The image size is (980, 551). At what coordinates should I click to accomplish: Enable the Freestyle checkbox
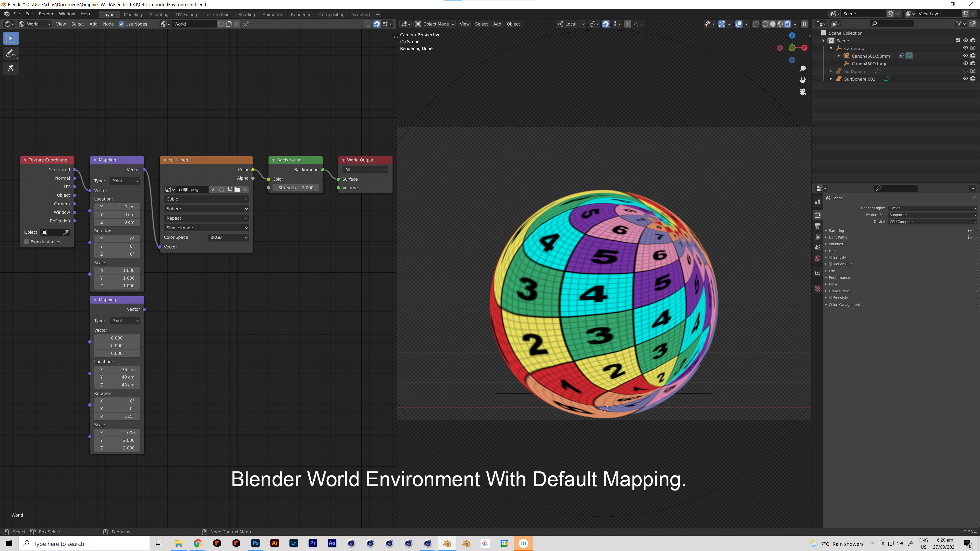[831, 298]
